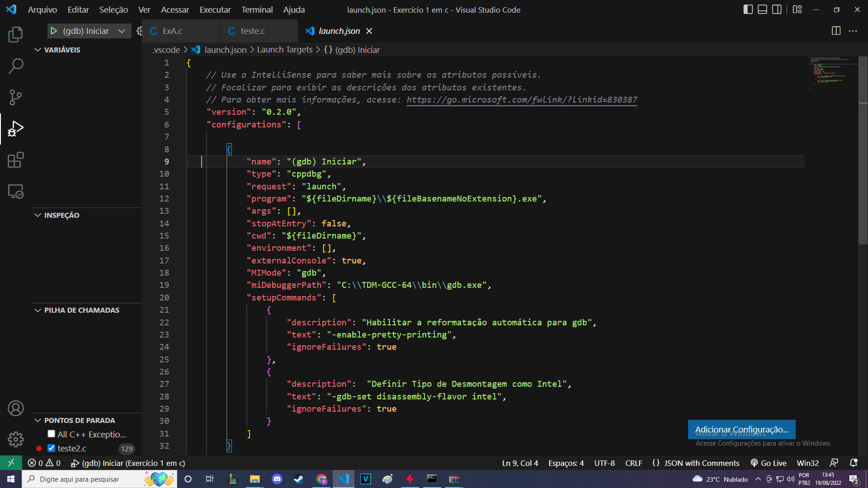Screen dimensions: 868x488
Task: Open the Ajuda menu
Action: (294, 9)
